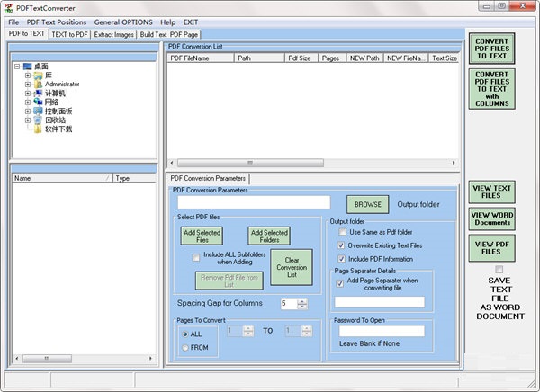Select the 回收站 recycle bin icon
Screen dimensions: 540x392
pos(38,120)
